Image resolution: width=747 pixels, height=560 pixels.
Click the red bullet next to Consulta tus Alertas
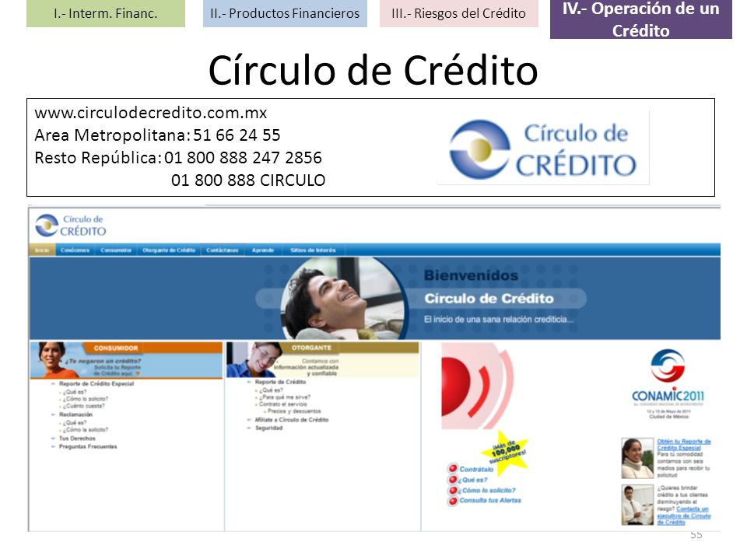pyautogui.click(x=453, y=500)
